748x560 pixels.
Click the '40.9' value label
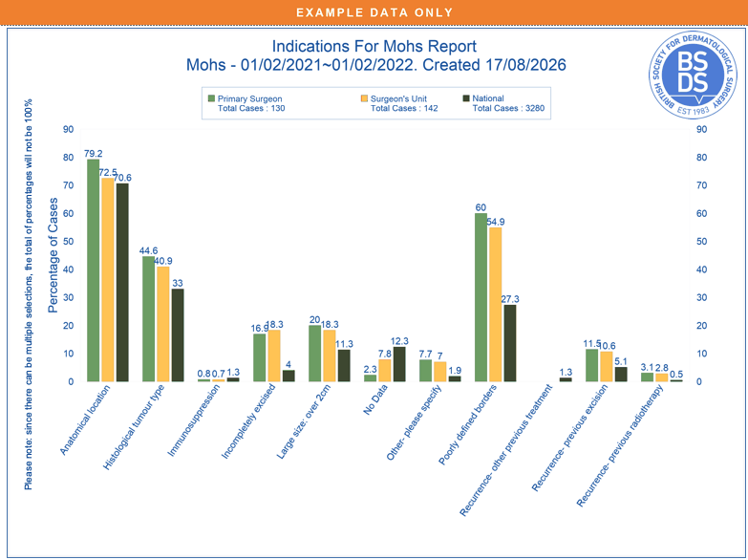tap(163, 261)
